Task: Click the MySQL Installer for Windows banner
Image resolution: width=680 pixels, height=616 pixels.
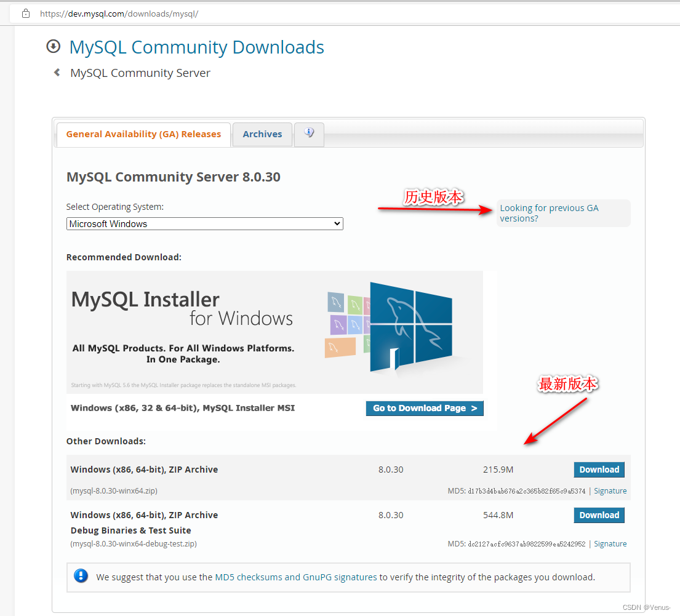Action: (x=274, y=332)
